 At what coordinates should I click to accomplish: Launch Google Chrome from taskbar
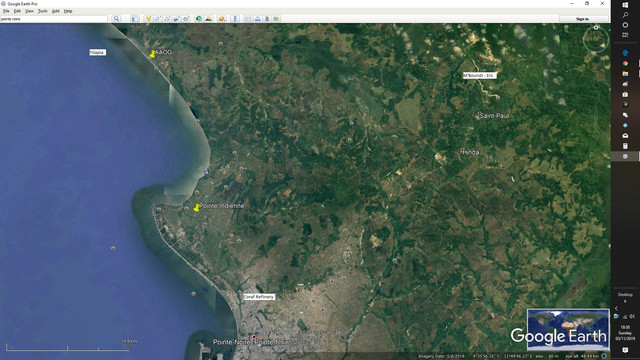coord(625,63)
